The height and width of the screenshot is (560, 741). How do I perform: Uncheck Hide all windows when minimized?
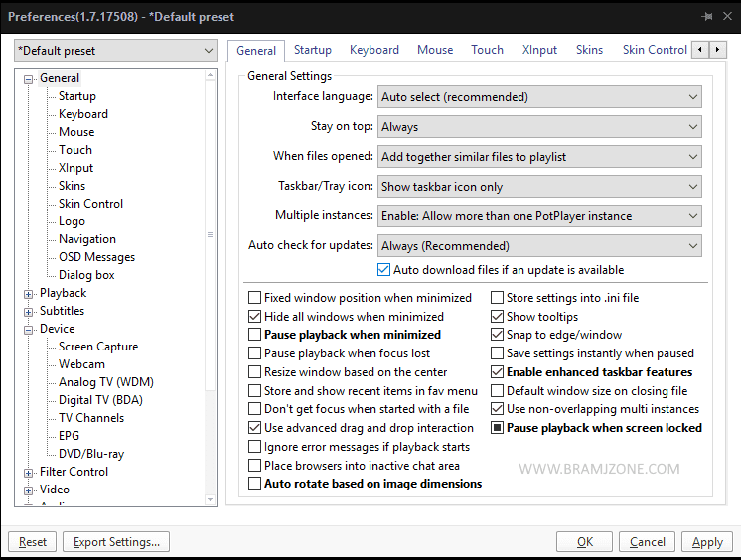coord(254,316)
